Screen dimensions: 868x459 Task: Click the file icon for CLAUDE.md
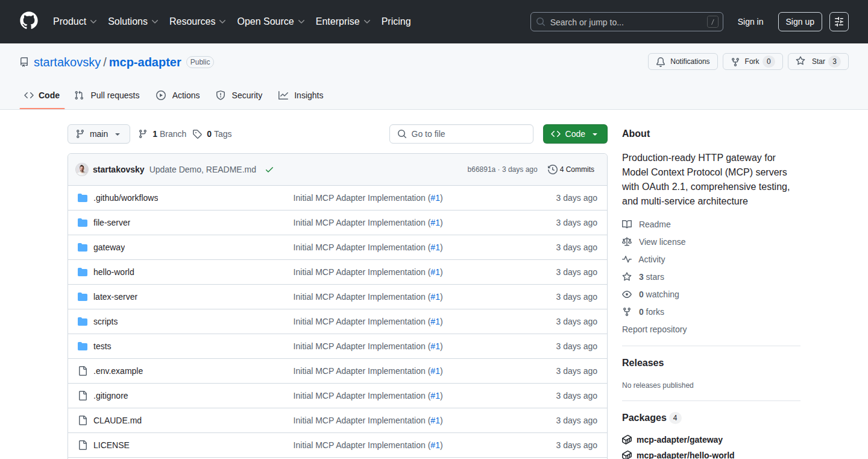pos(83,420)
